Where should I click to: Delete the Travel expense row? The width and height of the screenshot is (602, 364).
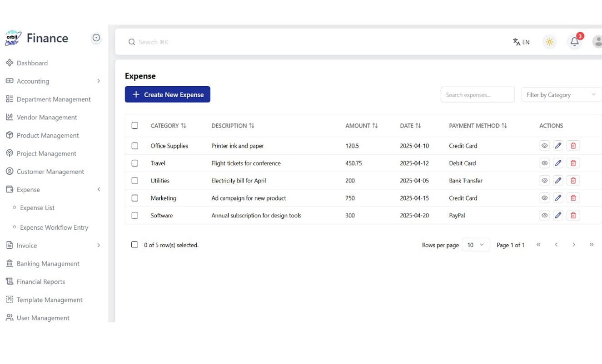(x=573, y=163)
